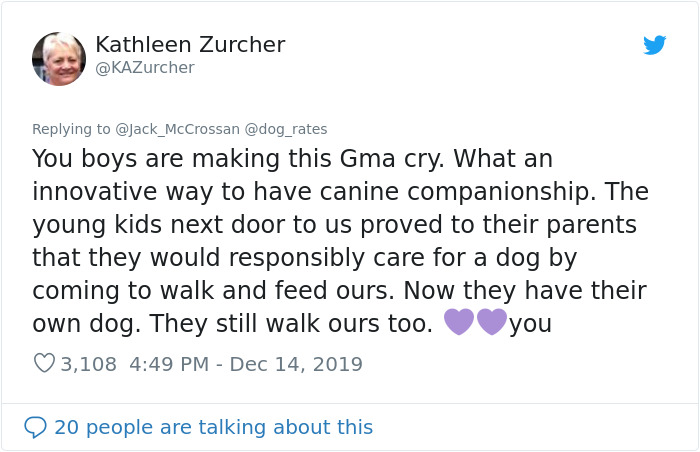Open the @KAZurcher handle link
The image size is (700, 452).
click(x=144, y=68)
